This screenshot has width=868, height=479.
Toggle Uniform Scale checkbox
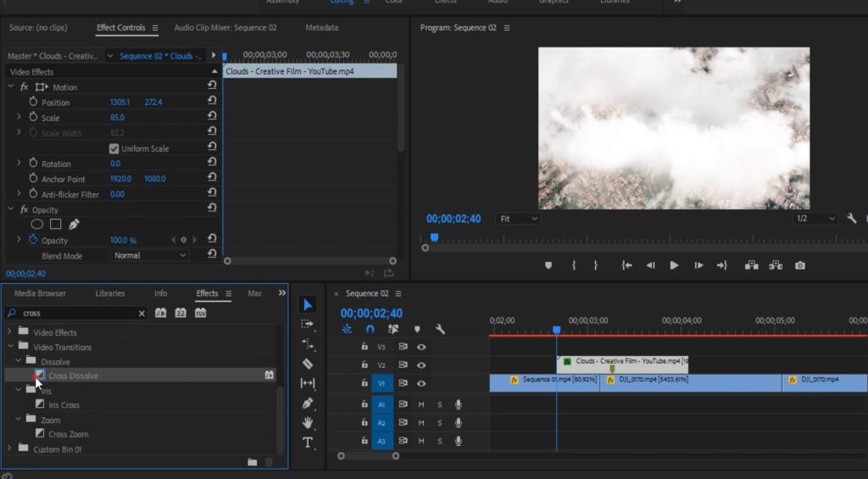(x=114, y=148)
